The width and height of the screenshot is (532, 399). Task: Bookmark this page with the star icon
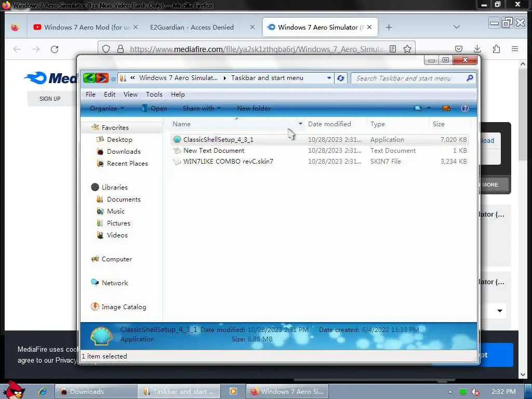[x=407, y=49]
